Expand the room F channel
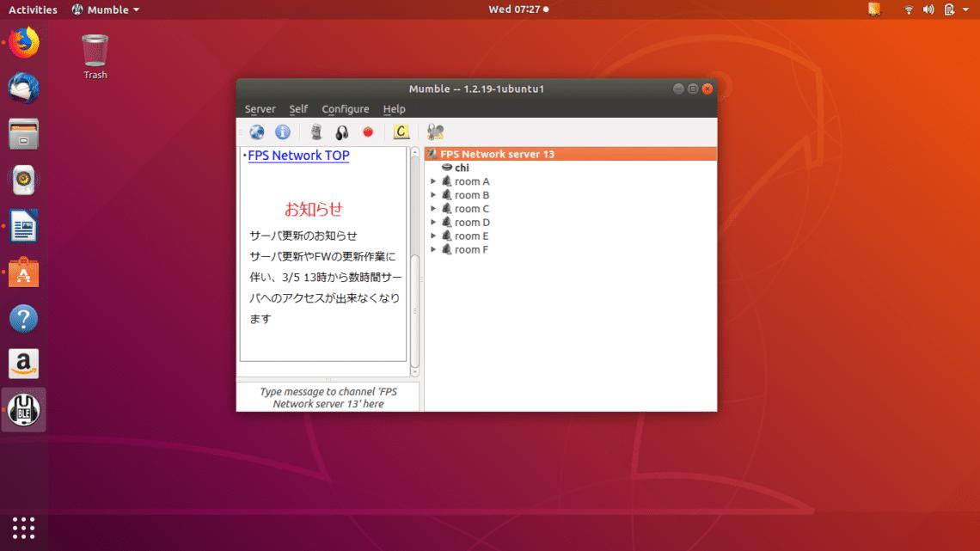Screen dimensions: 980x551 tap(433, 249)
